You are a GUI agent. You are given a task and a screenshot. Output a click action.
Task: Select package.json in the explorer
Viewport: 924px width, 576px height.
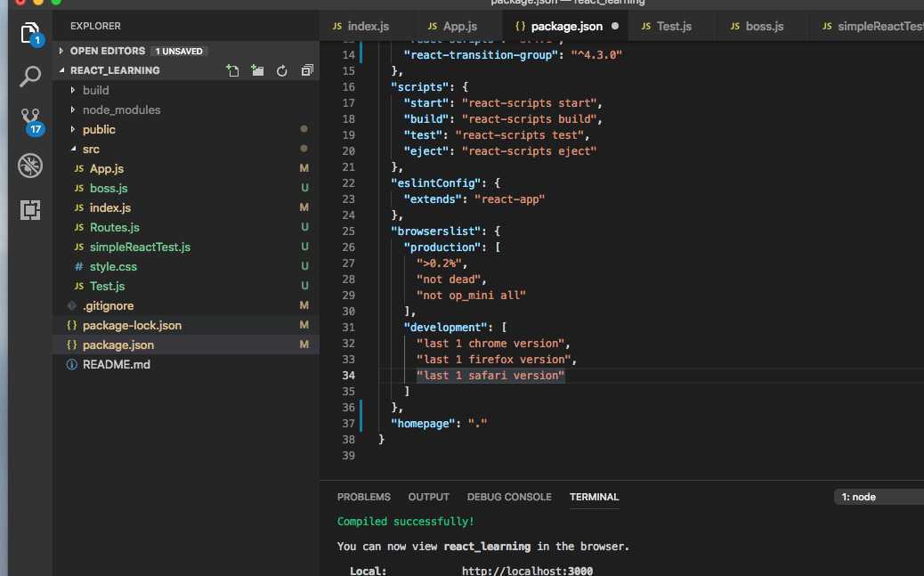coord(118,345)
